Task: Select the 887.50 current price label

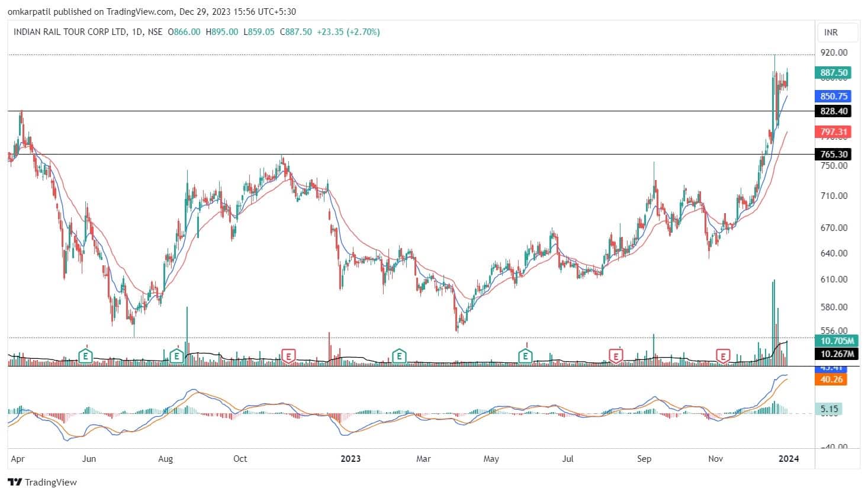Action: click(x=834, y=73)
